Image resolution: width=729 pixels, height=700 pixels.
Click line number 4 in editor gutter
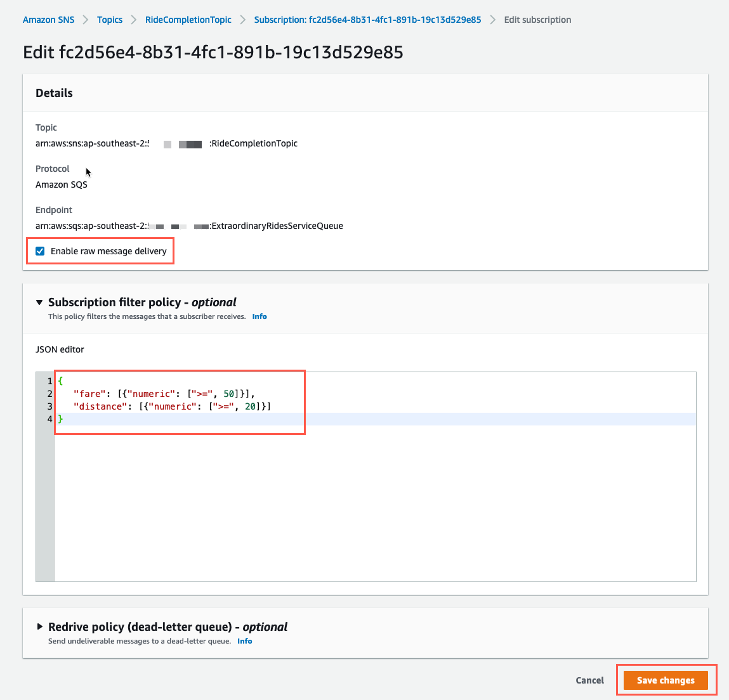pos(49,419)
